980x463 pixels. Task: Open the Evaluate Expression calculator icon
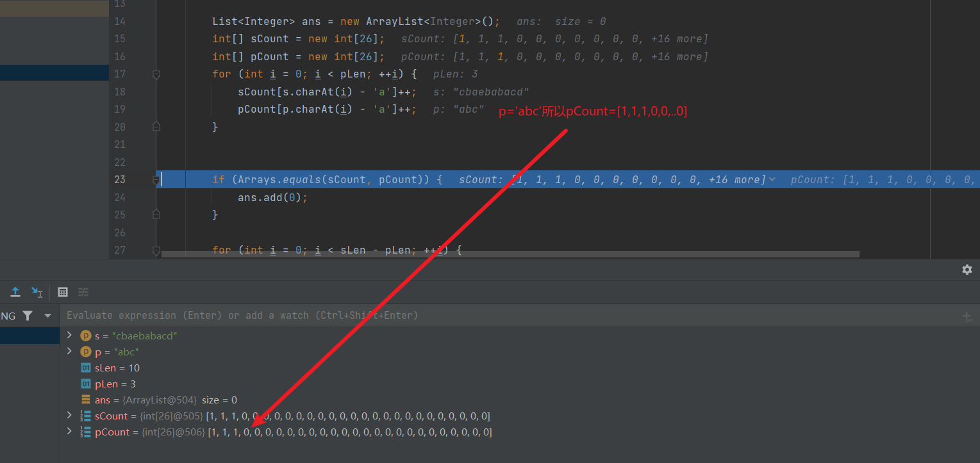pyautogui.click(x=63, y=292)
